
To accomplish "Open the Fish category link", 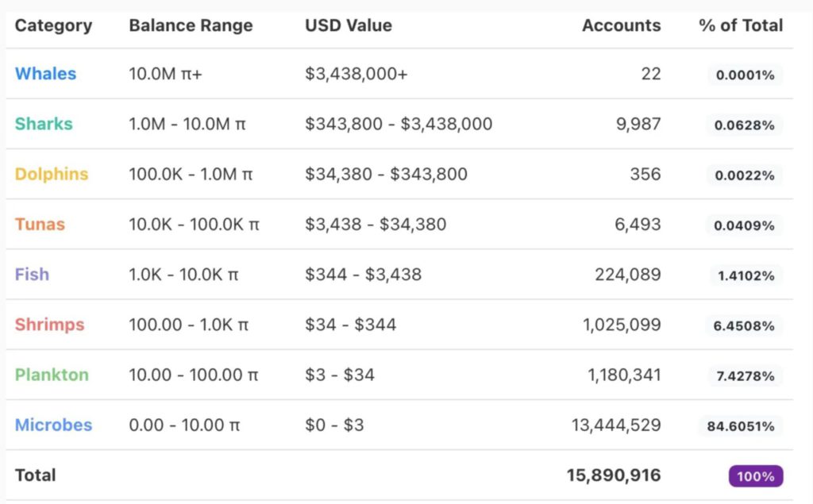I will pyautogui.click(x=32, y=275).
